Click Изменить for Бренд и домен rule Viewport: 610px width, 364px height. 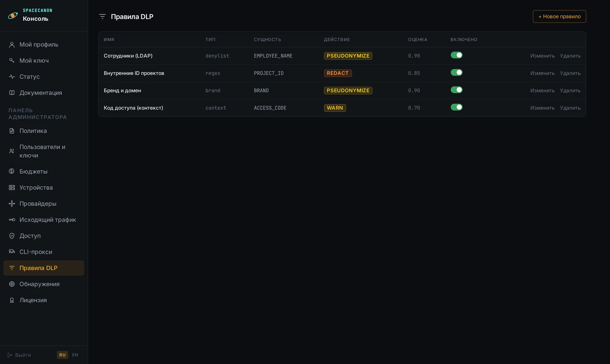(x=542, y=90)
